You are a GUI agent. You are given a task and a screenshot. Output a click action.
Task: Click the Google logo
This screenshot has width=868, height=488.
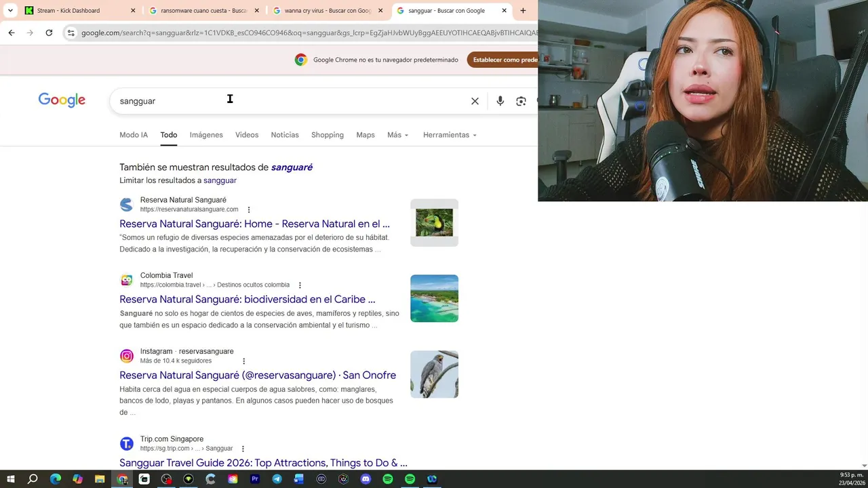point(62,100)
